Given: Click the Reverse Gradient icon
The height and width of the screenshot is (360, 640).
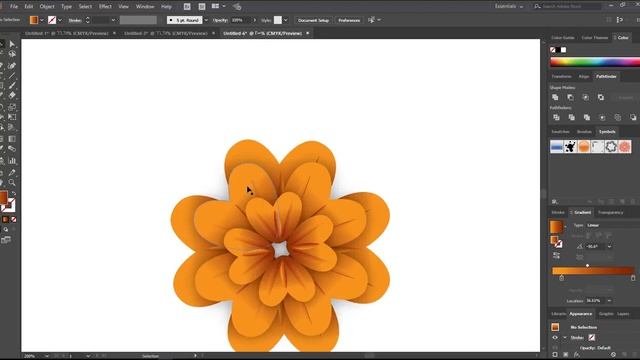Looking at the screenshot, I should pos(556,256).
